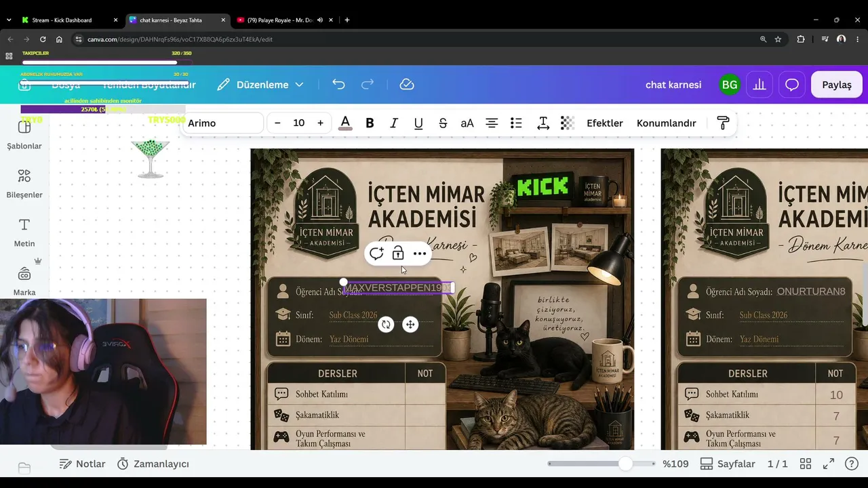Undo the last edit in Canva
This screenshot has width=868, height=488.
click(x=338, y=85)
